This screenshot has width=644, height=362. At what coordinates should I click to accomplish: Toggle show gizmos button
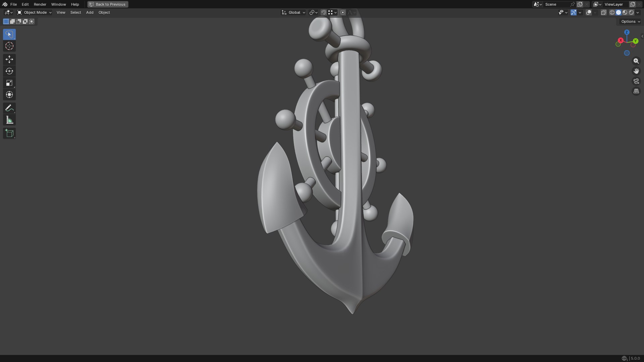[574, 12]
